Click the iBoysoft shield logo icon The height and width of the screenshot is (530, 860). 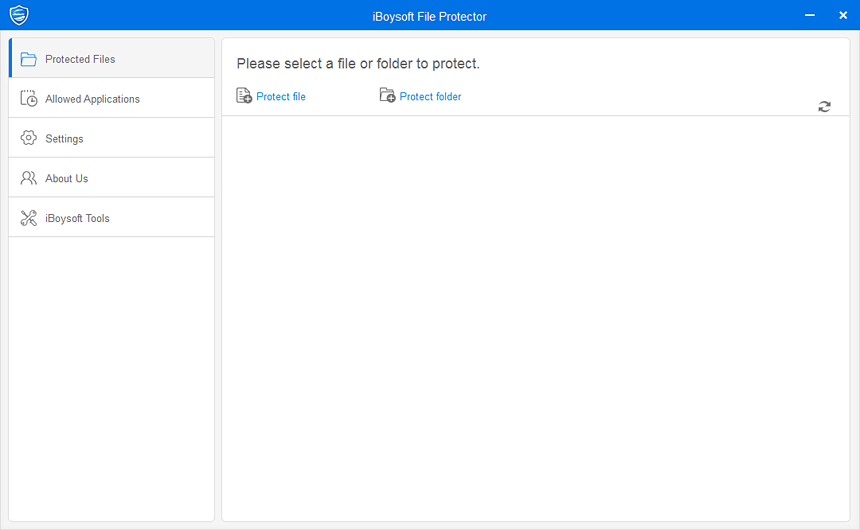tap(18, 15)
